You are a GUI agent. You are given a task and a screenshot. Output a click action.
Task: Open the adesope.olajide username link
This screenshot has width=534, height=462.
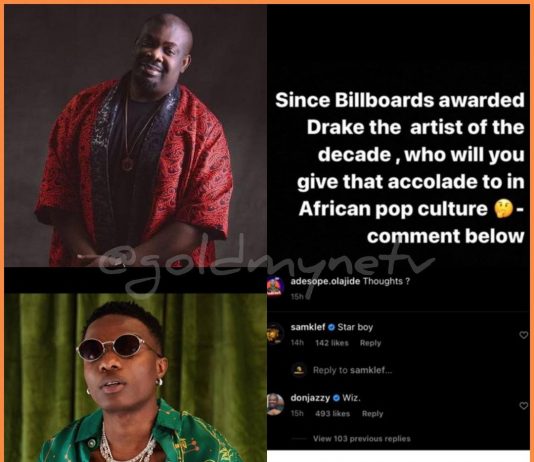[325, 281]
